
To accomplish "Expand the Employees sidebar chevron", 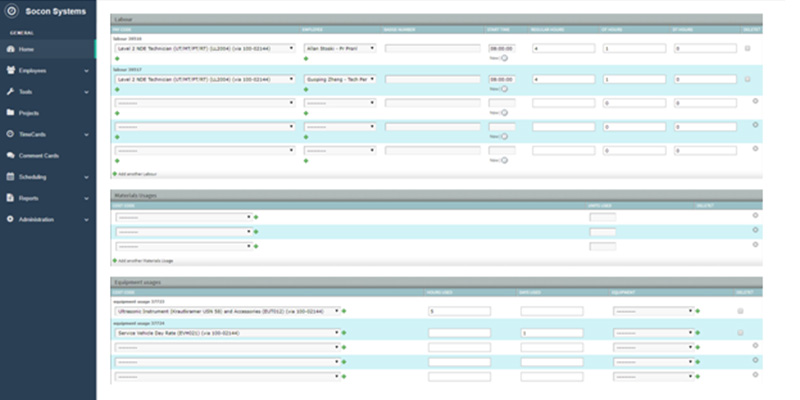I will (86, 71).
